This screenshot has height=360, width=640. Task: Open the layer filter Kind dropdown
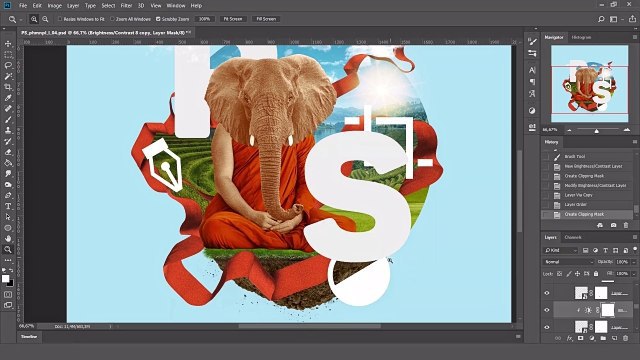click(x=561, y=250)
